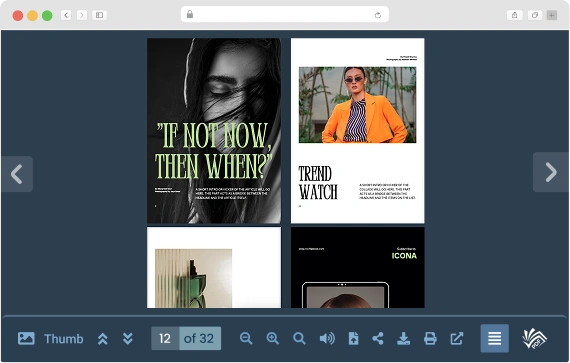
Task: Click the browser share icon
Action: click(514, 15)
